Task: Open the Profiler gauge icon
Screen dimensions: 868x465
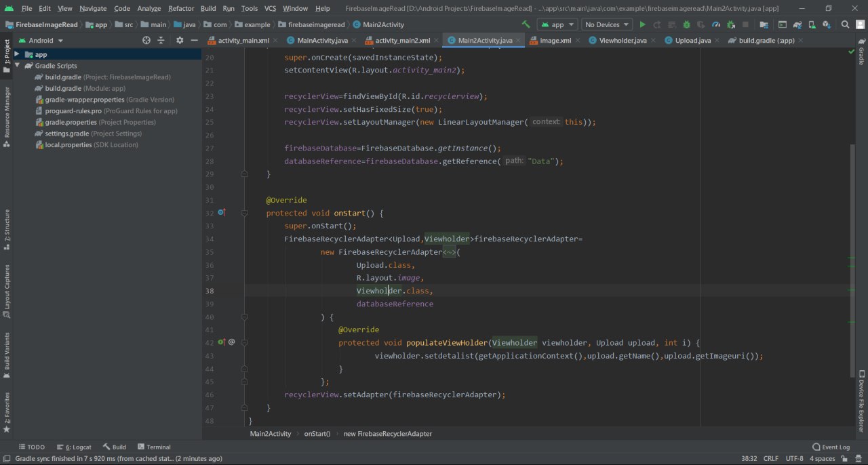Action: point(716,24)
